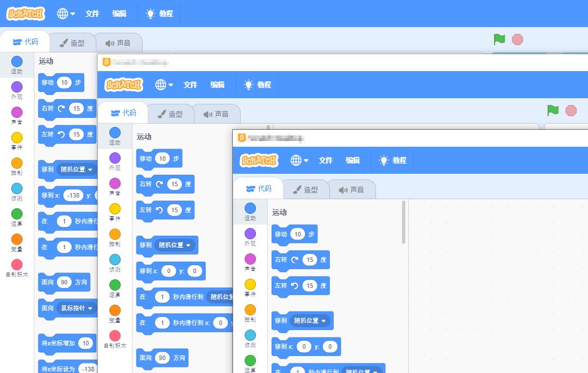Image resolution: width=588 pixels, height=373 pixels.
Task: Stop the project with the back window's red stop icon
Action: click(518, 39)
